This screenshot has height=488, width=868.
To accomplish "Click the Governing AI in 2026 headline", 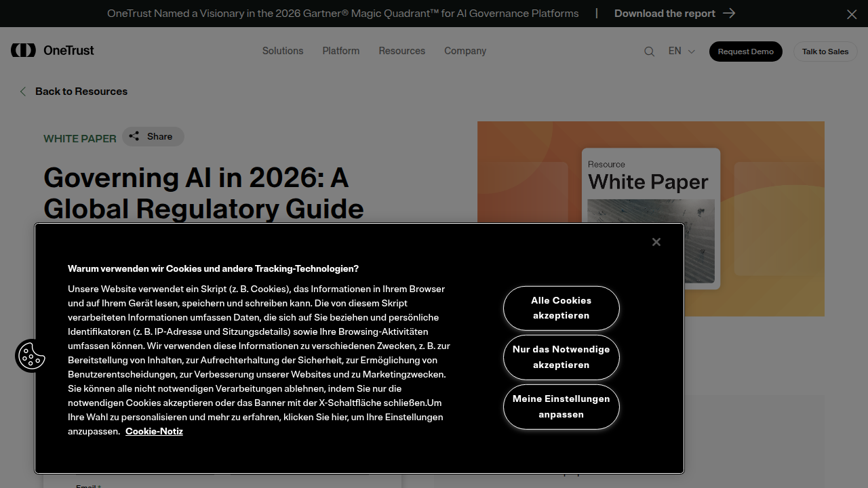I will coord(203,193).
